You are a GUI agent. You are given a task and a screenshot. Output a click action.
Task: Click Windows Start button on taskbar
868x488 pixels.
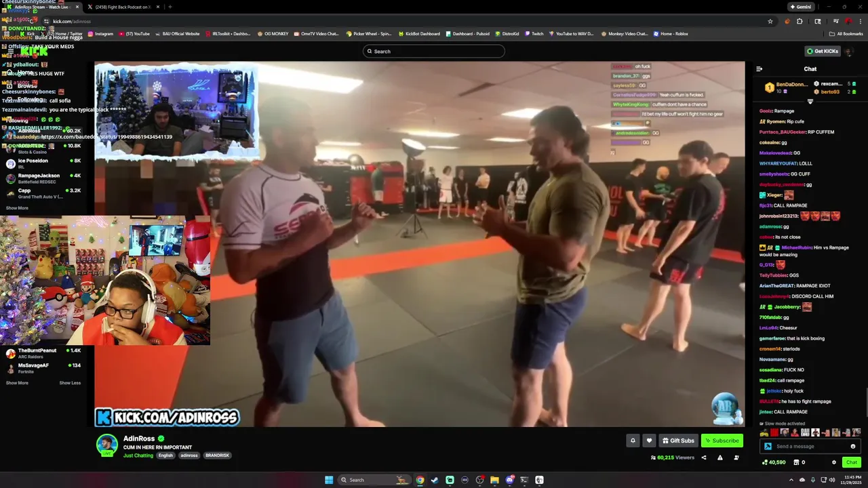329,480
